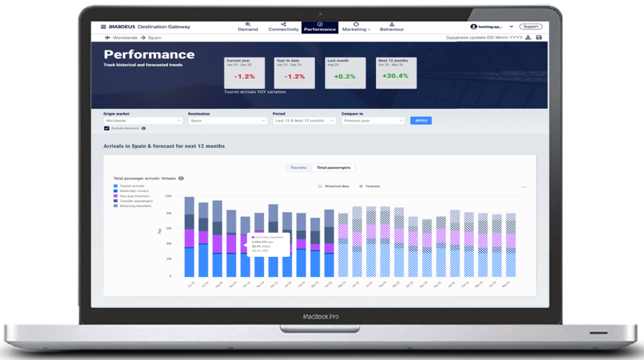The width and height of the screenshot is (644, 360).
Task: Select the Tourists chart tab
Action: click(297, 167)
